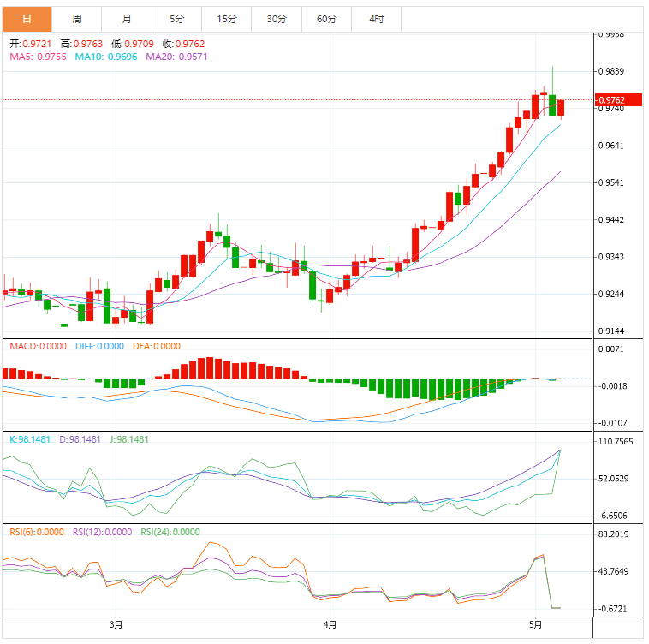Click the RSI(24) indicator label

(170, 532)
